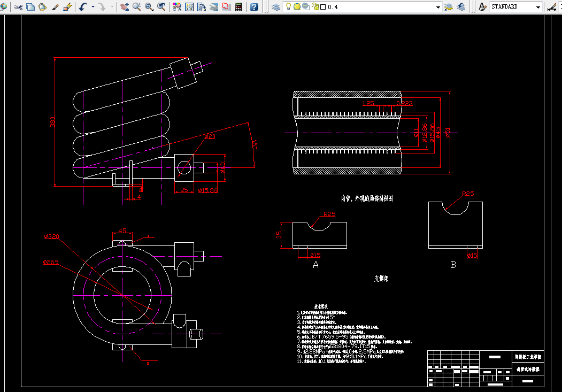Click the Layer Previous icon
The height and width of the screenshot is (392, 562).
[x=461, y=7]
